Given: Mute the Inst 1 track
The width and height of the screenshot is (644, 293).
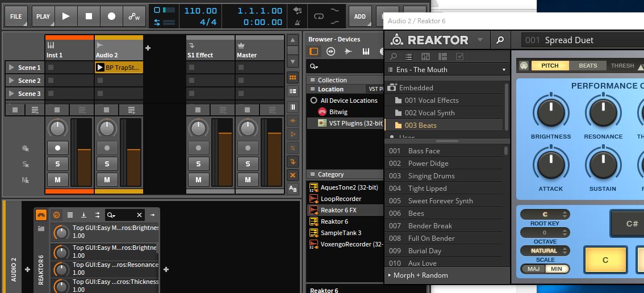Looking at the screenshot, I should pos(57,179).
